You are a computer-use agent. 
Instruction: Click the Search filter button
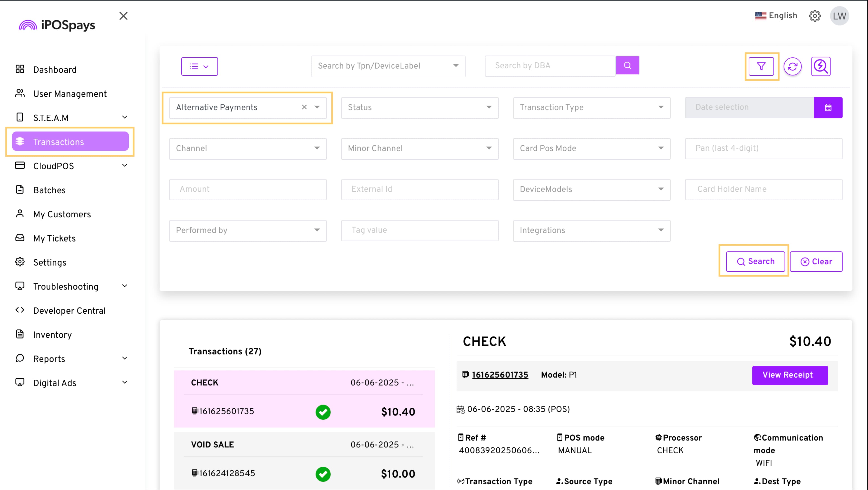point(755,262)
